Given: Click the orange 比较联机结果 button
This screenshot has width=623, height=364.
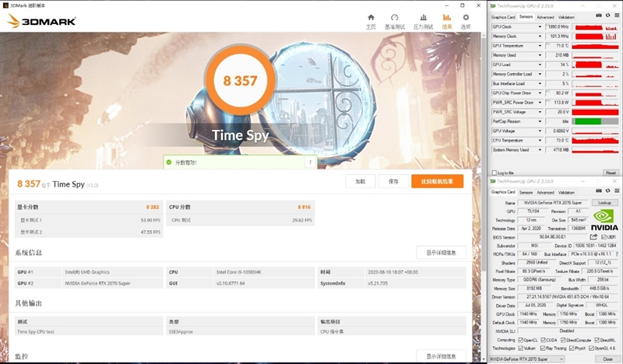Looking at the screenshot, I should (437, 181).
